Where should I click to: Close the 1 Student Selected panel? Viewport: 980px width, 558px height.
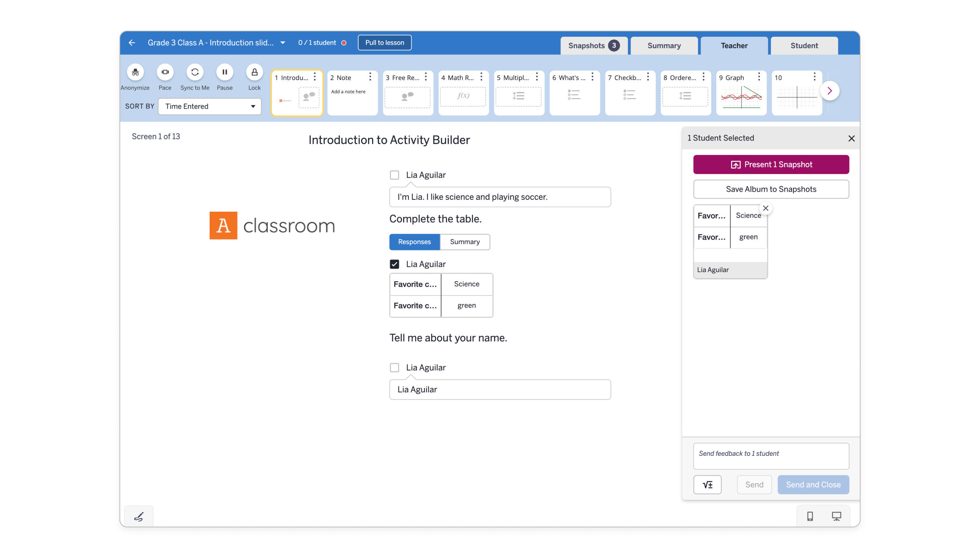[x=851, y=138]
